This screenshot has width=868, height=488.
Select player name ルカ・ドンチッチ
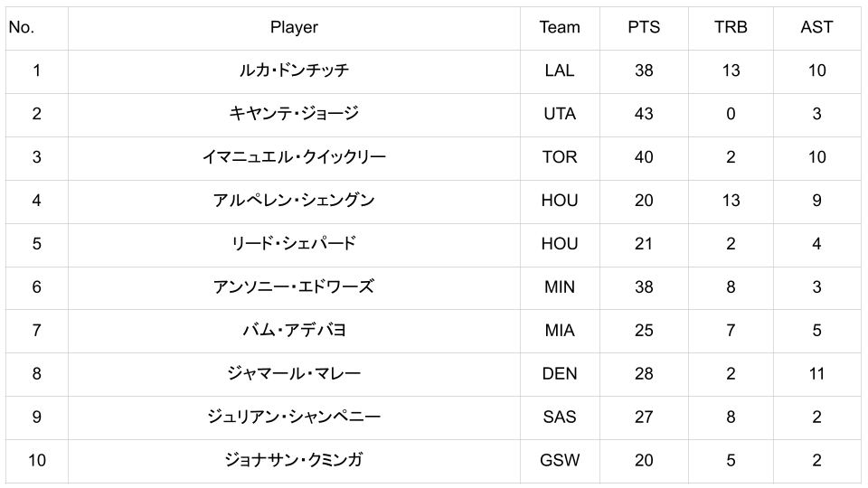tap(294, 70)
